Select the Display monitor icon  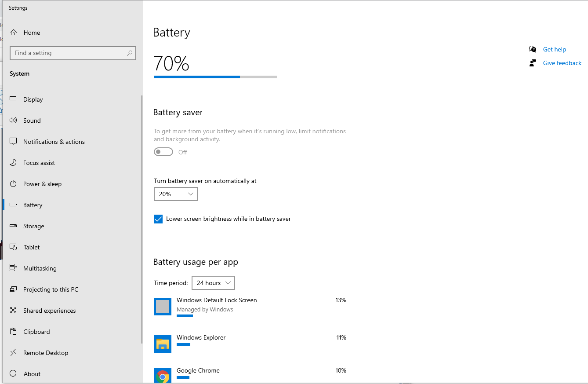click(x=14, y=99)
